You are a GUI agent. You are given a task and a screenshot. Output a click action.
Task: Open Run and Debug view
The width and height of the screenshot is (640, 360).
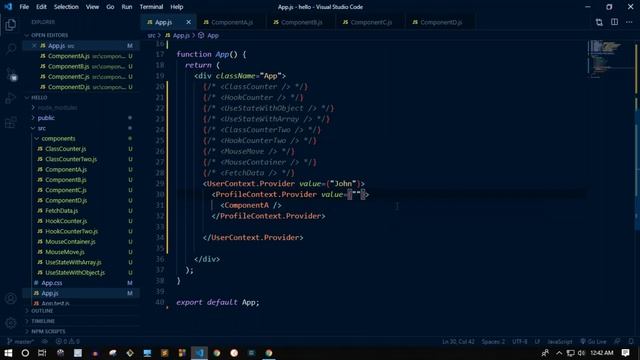11,98
